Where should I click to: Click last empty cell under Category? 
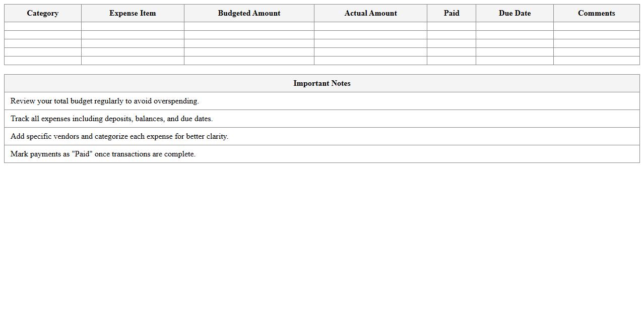[43, 61]
